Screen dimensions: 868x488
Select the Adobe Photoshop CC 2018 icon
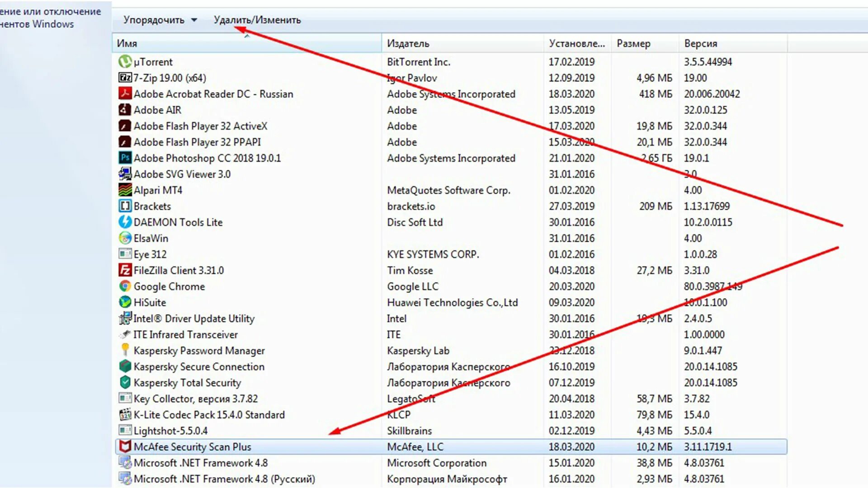point(125,158)
